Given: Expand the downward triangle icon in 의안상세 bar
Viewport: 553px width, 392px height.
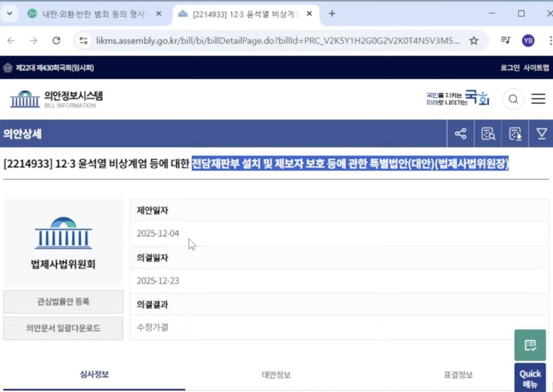Looking at the screenshot, I should tap(542, 134).
